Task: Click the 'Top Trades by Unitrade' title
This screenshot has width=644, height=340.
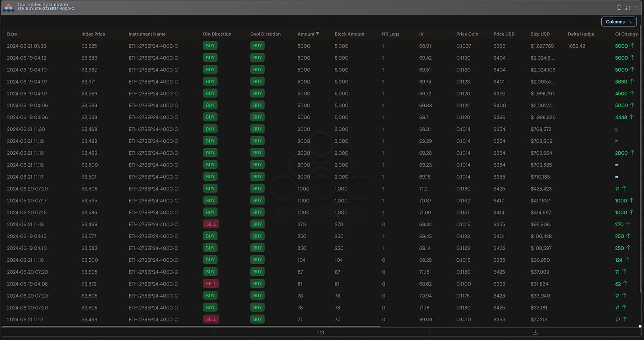Action: click(x=42, y=4)
